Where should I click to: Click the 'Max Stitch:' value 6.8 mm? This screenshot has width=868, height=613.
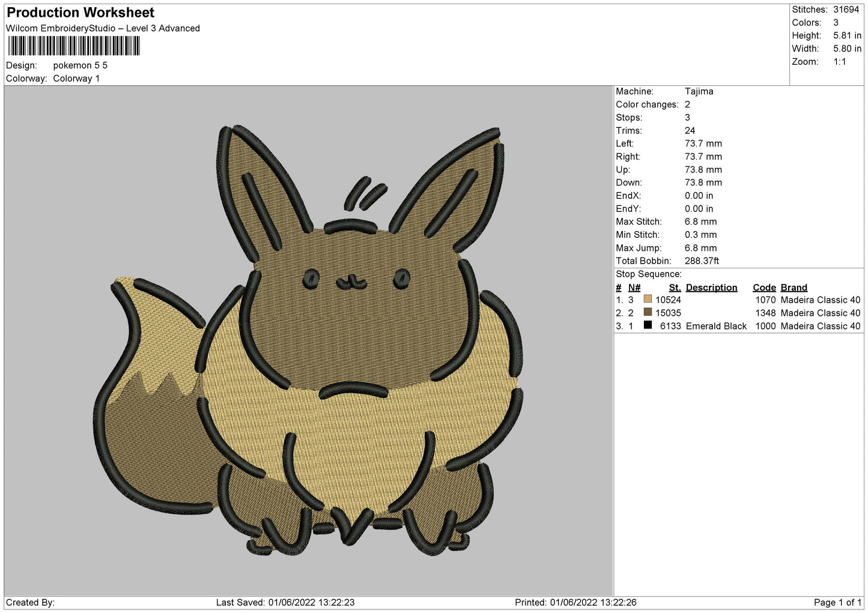[x=701, y=222]
